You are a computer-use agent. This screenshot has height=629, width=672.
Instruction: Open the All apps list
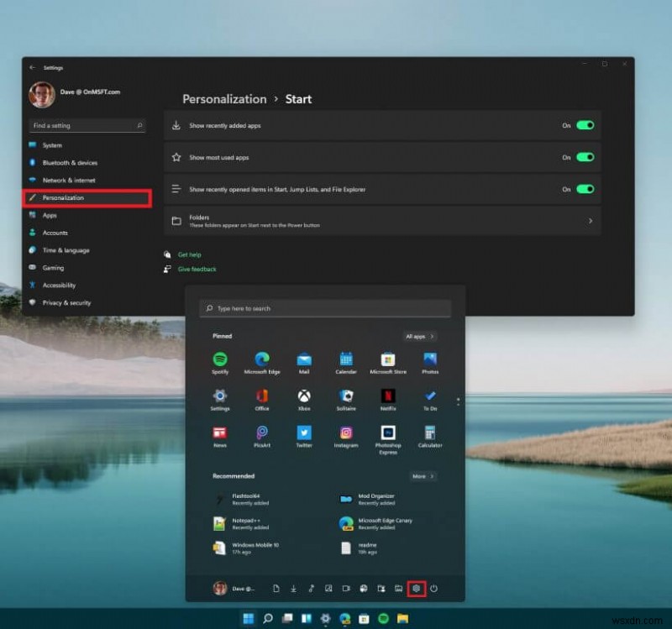(x=418, y=336)
